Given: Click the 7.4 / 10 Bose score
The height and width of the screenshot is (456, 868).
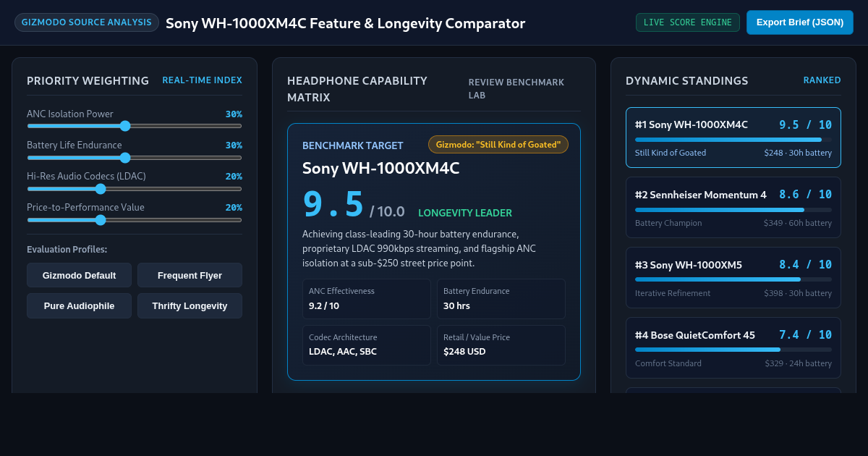Looking at the screenshot, I should point(805,335).
